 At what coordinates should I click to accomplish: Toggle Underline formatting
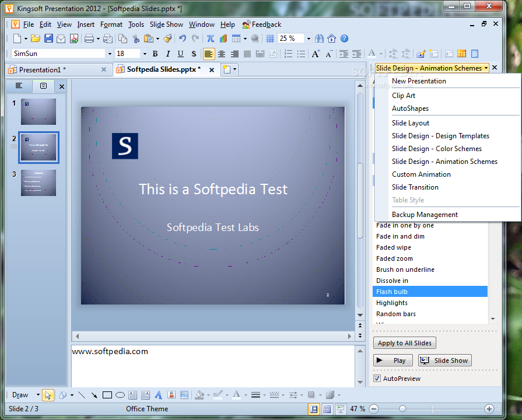point(180,54)
